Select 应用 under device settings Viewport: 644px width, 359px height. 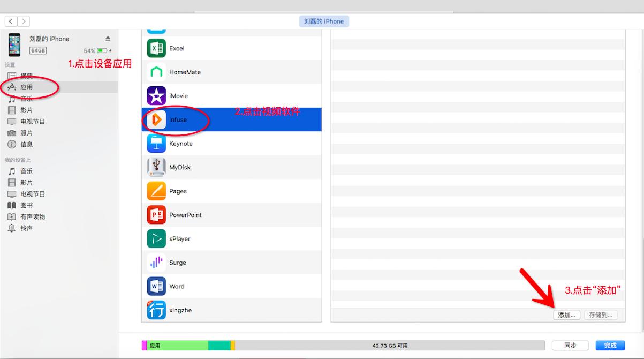point(59,87)
